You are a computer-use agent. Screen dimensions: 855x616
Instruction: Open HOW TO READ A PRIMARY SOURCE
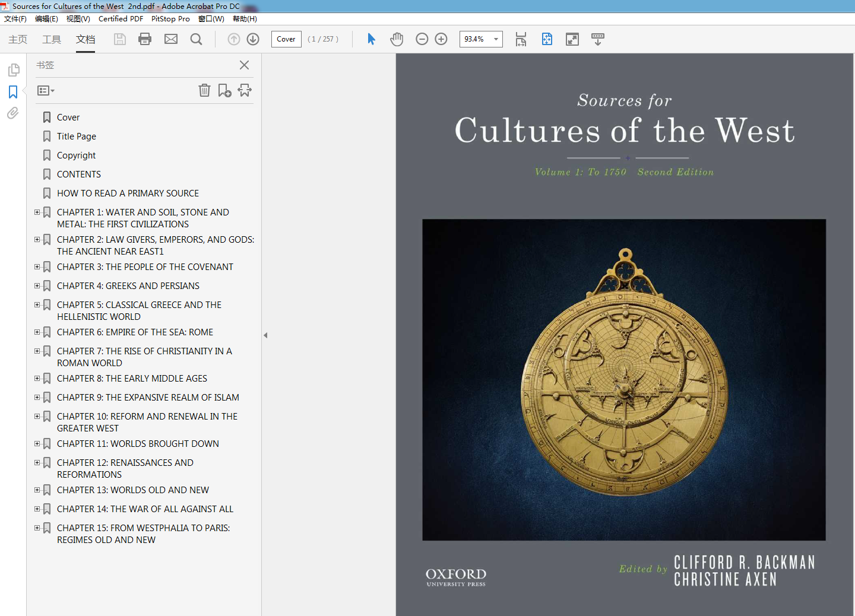[128, 193]
